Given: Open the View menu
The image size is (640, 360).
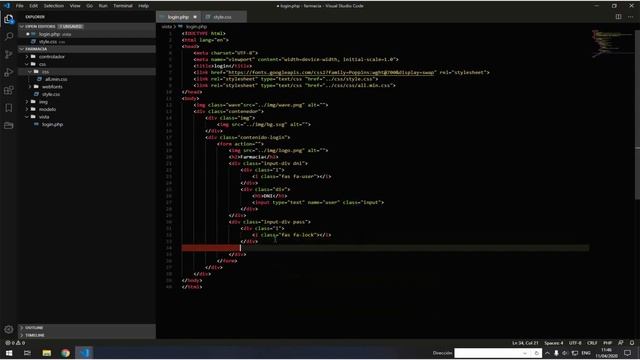Looking at the screenshot, I should coord(75,6).
